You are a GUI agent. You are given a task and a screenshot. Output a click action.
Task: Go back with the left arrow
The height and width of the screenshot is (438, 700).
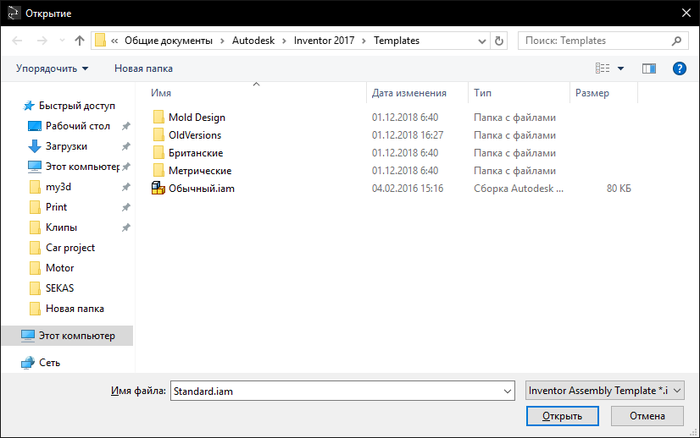(x=17, y=41)
